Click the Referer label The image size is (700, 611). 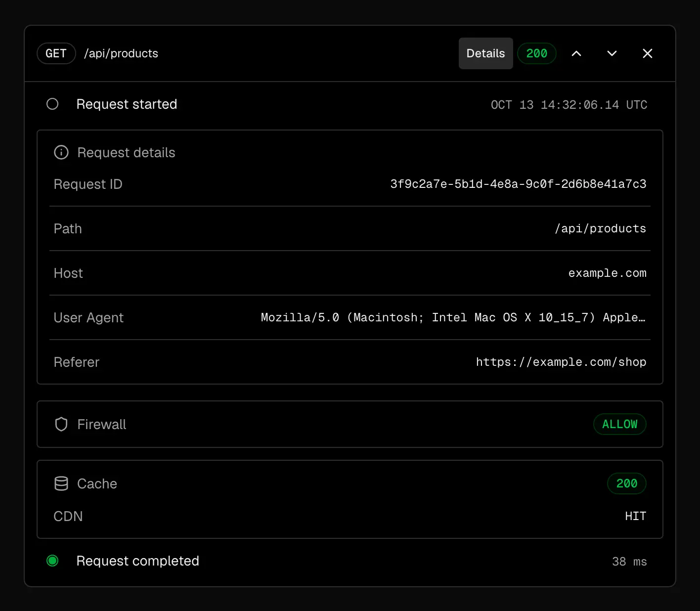coord(77,362)
